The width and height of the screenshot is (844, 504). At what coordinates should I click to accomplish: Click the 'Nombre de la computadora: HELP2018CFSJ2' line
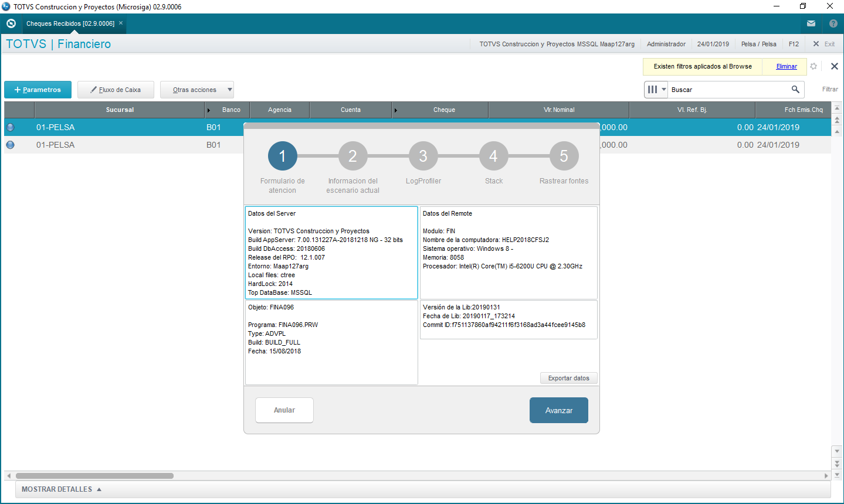click(x=486, y=240)
